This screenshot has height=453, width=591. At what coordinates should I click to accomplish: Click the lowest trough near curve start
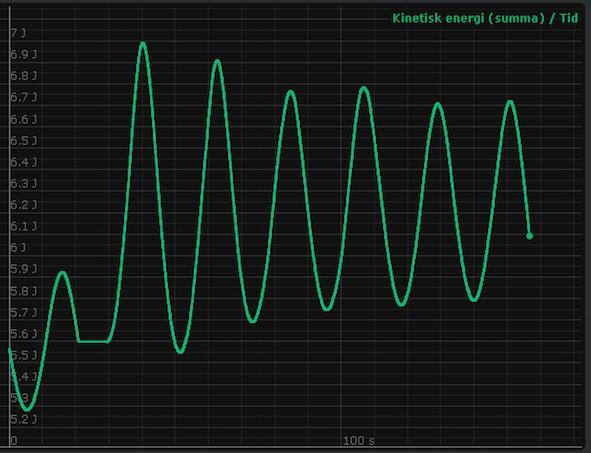[28, 409]
